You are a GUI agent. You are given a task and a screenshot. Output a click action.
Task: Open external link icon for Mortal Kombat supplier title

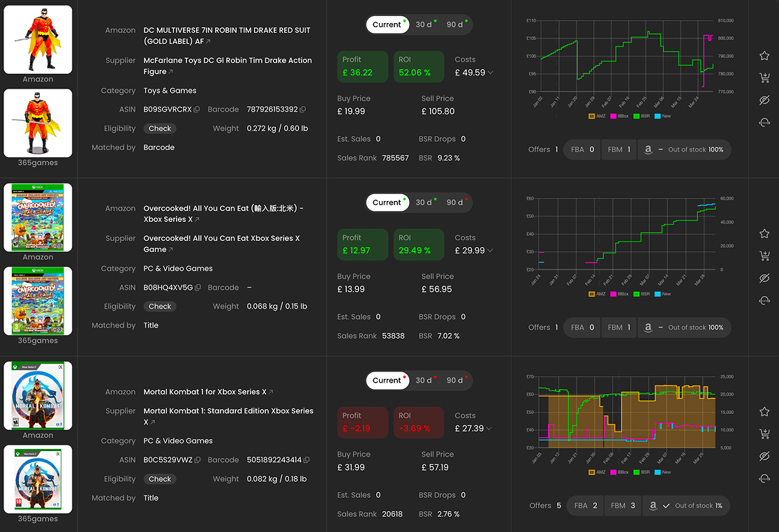click(x=153, y=422)
